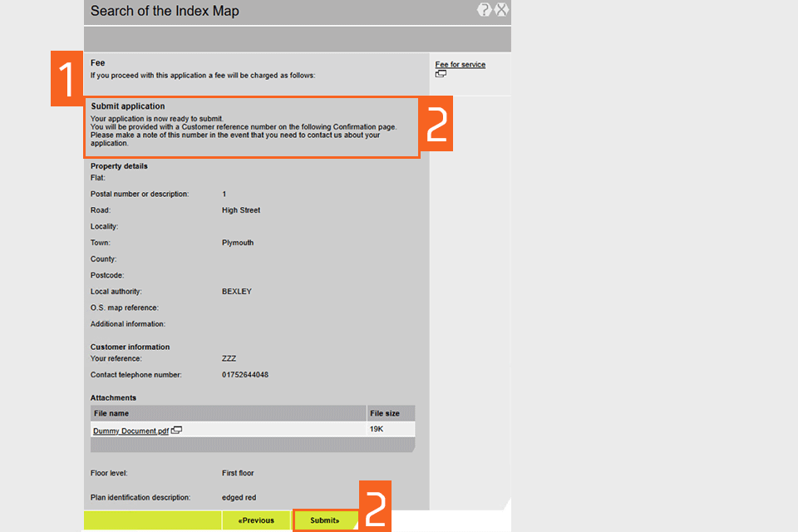Click the orange number 2 marker beside Submit button
Screen dimensions: 798x532
point(375,506)
